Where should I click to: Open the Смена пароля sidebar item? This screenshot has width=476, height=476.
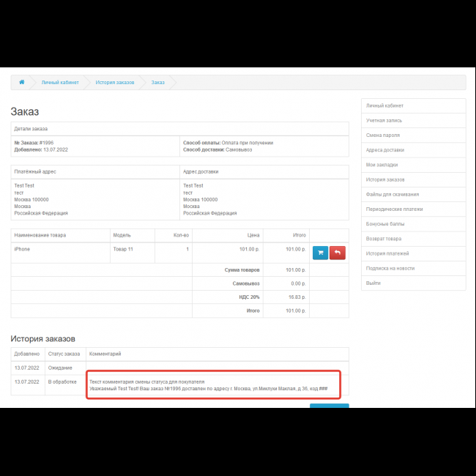click(x=383, y=135)
